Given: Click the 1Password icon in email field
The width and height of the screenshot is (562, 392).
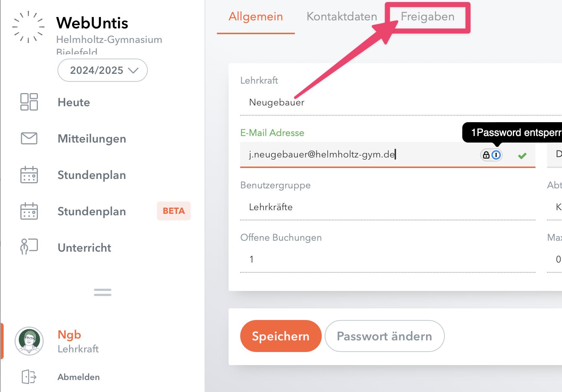Looking at the screenshot, I should click(x=496, y=155).
